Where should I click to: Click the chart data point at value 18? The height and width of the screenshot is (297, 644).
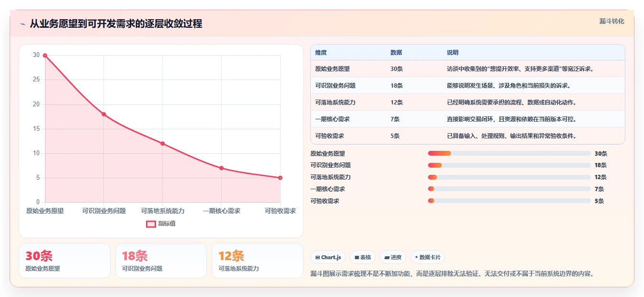104,114
